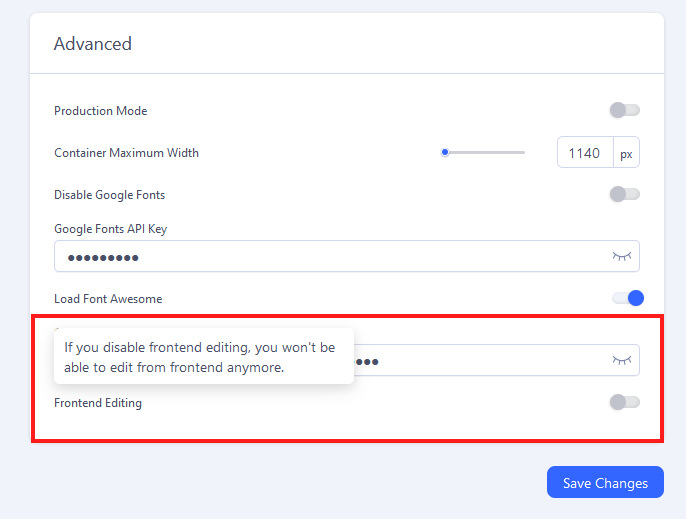Click the Disable Google Fonts label
The width and height of the screenshot is (686, 519).
click(109, 195)
